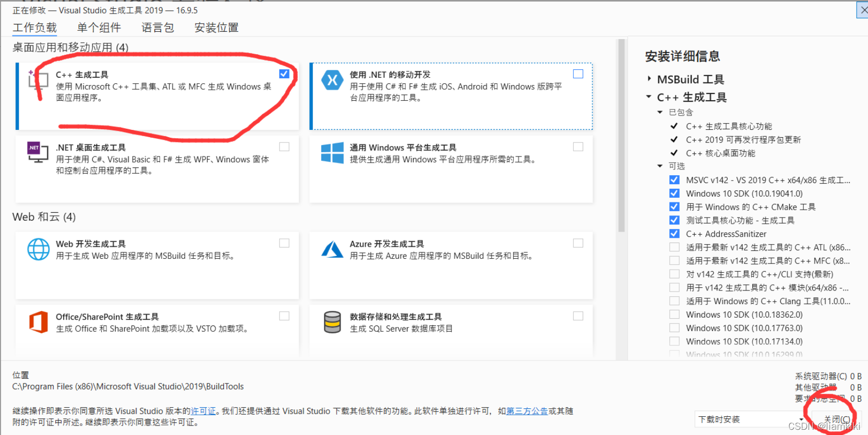
Task: Uncheck 用于 Windows 的 C++ CMake 工具 option
Action: pyautogui.click(x=674, y=207)
